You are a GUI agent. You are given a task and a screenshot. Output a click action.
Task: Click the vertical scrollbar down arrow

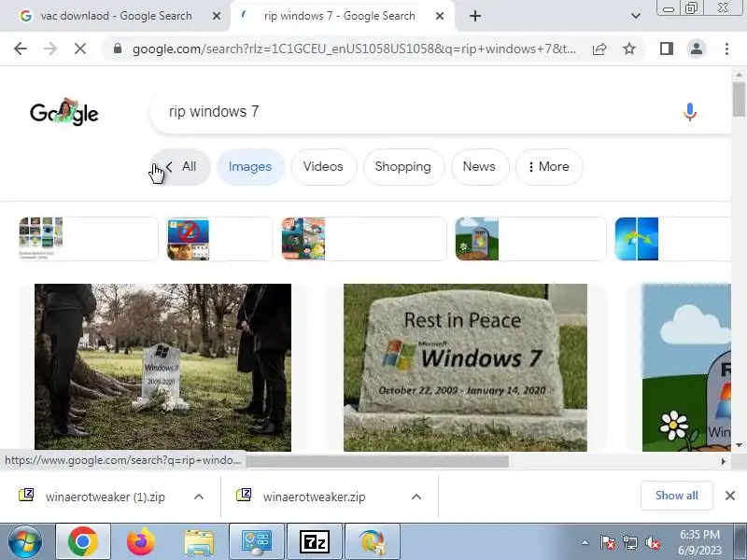[739, 445]
